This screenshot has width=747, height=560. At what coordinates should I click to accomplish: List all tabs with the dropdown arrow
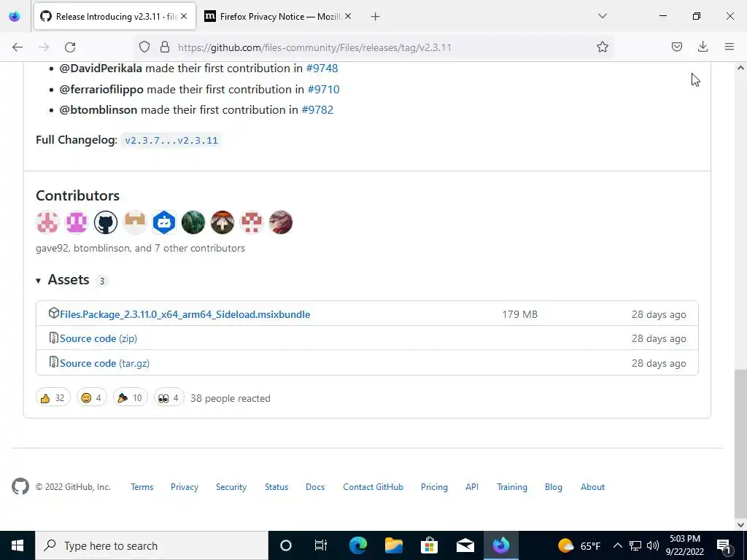tap(602, 16)
